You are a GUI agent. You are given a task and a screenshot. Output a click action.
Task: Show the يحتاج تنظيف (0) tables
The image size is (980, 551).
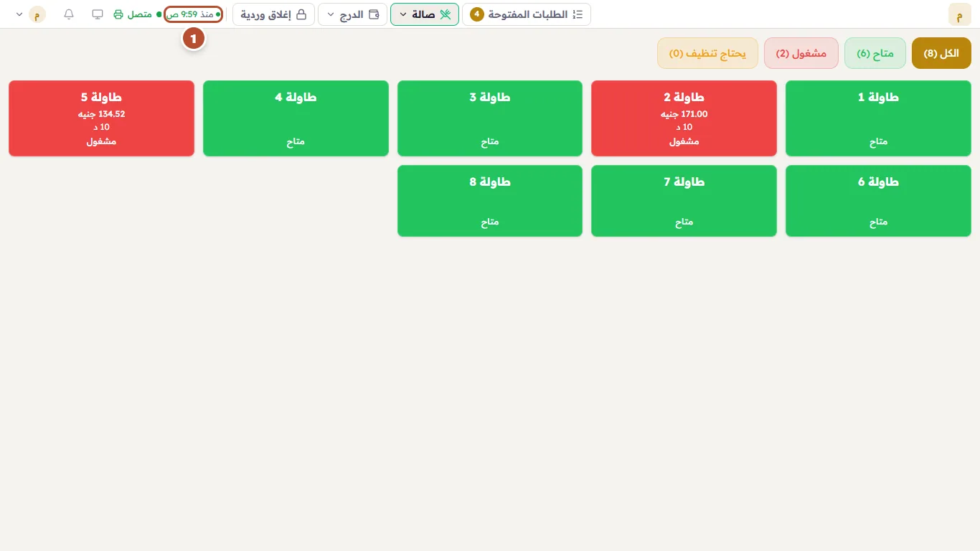[x=707, y=54]
